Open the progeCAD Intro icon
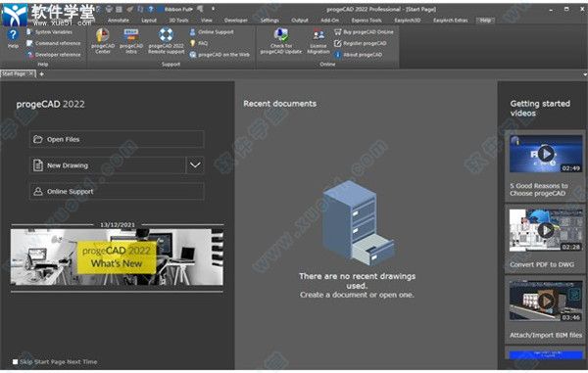Image resolution: width=588 pixels, height=373 pixels. coord(131,40)
